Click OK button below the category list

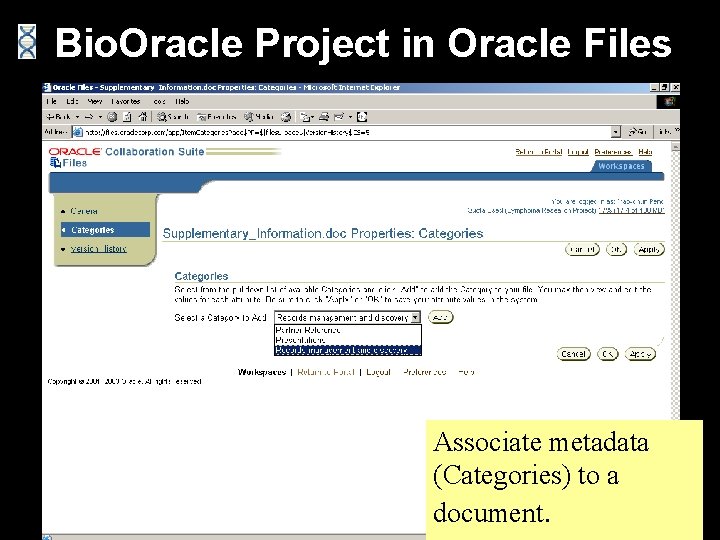click(x=608, y=354)
